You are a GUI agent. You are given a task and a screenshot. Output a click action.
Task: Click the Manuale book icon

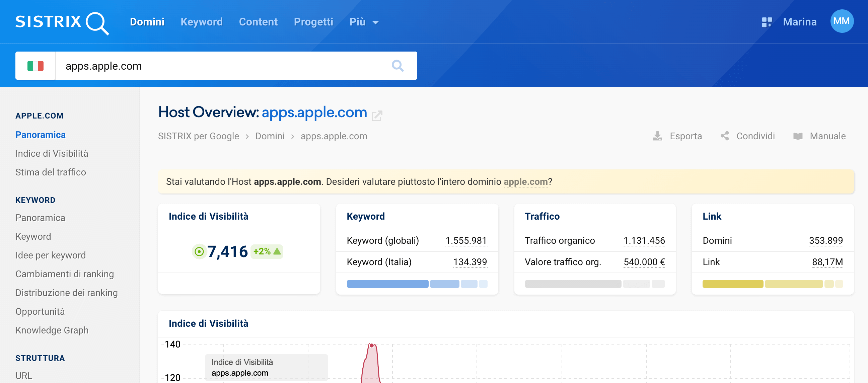798,136
